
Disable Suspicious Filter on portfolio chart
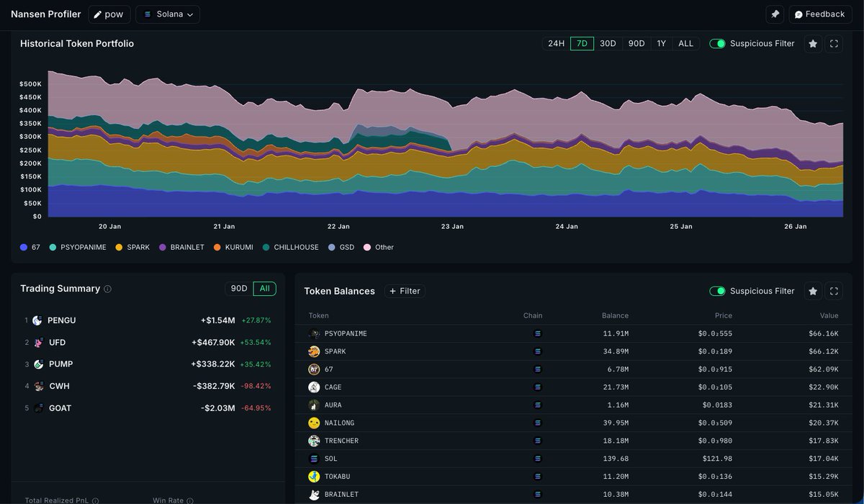717,44
